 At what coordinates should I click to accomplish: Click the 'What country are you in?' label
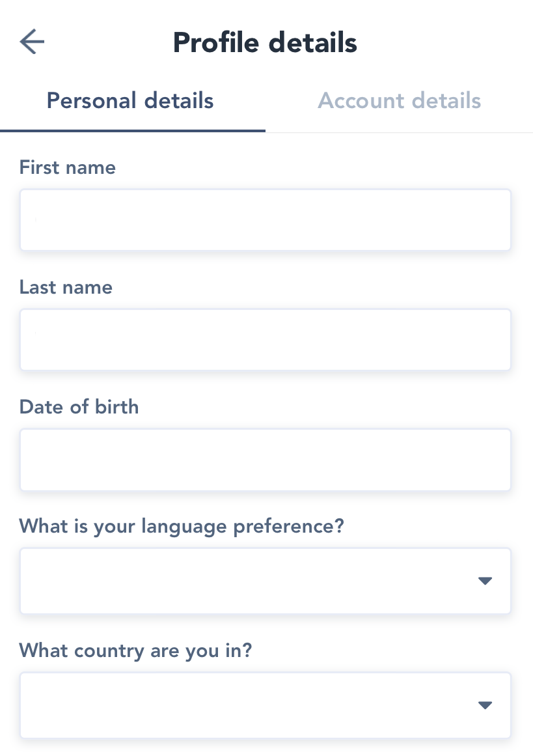(x=135, y=650)
